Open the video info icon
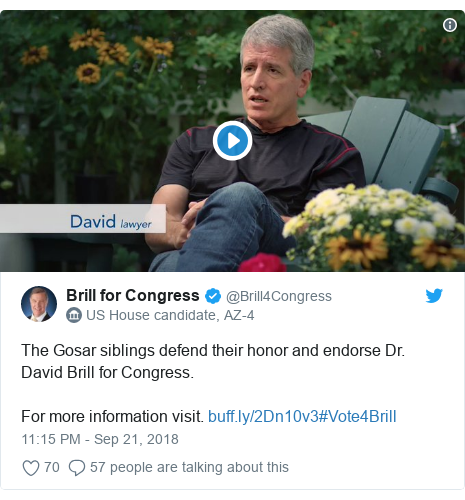The height and width of the screenshot is (500, 465). [x=450, y=25]
